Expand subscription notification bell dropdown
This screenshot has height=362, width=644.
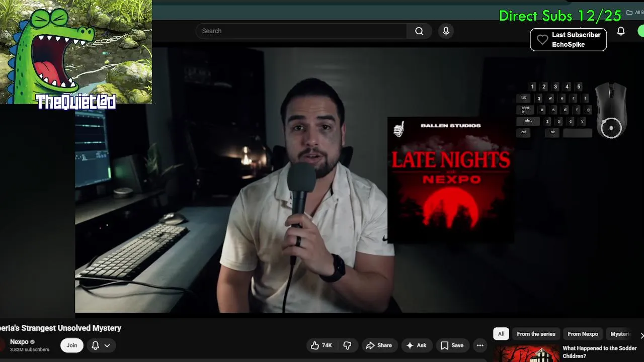[101, 345]
